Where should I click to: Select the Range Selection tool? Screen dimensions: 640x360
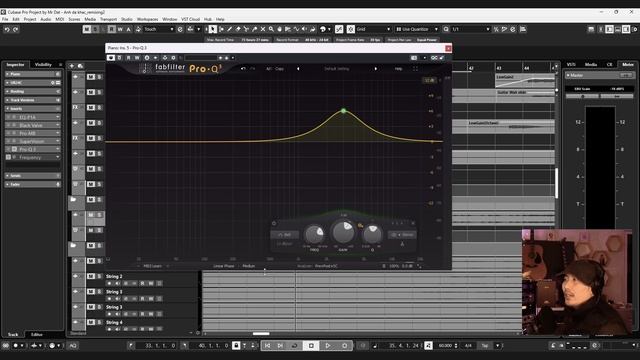tap(221, 29)
